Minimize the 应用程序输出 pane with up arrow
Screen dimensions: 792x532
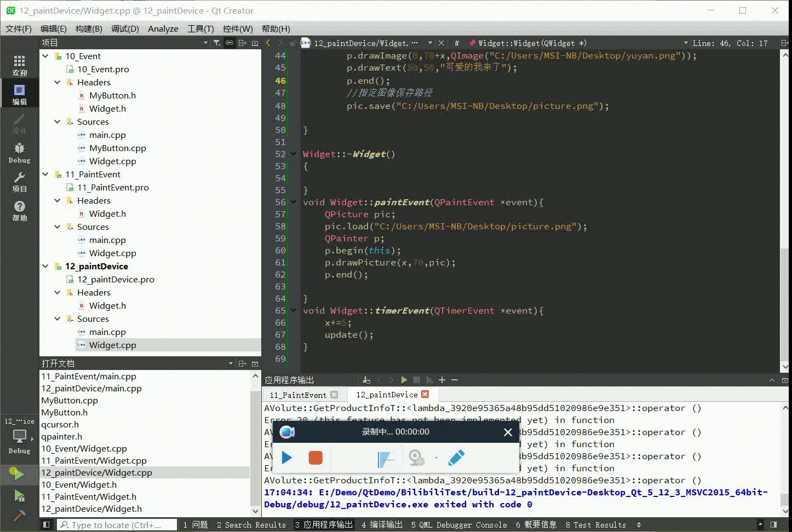[x=772, y=380]
